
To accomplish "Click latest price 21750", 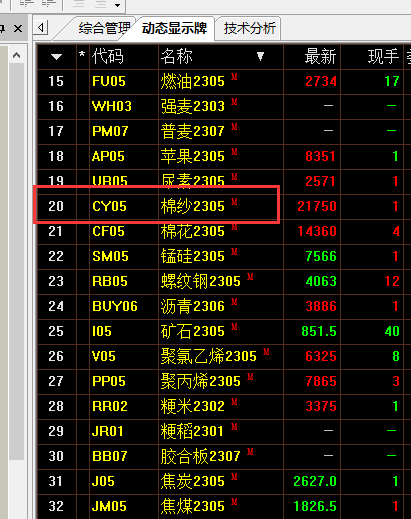I will pyautogui.click(x=317, y=206).
